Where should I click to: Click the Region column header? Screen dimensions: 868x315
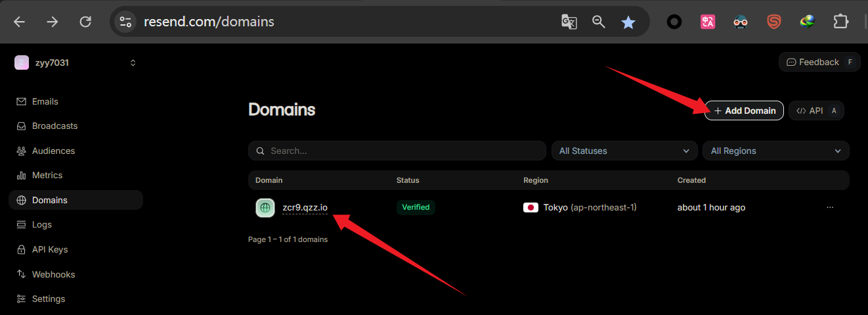click(x=536, y=180)
